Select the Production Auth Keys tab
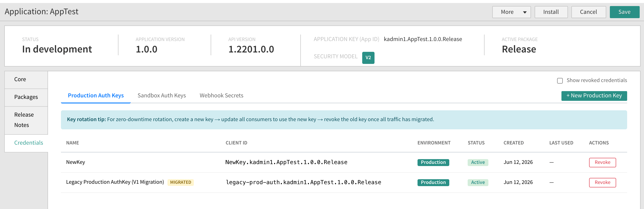The width and height of the screenshot is (644, 209). [x=96, y=95]
